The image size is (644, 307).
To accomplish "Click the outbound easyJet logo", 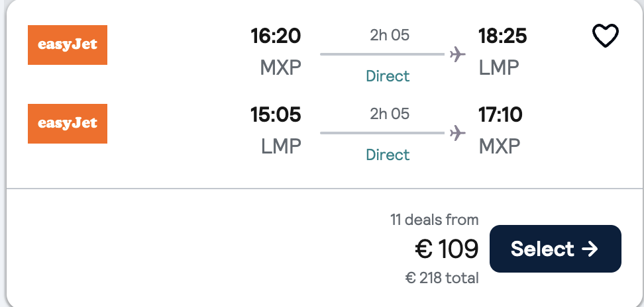I will [68, 45].
